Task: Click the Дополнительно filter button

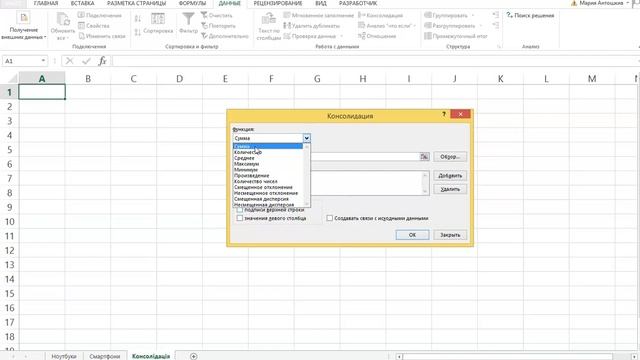Action: pos(225,36)
